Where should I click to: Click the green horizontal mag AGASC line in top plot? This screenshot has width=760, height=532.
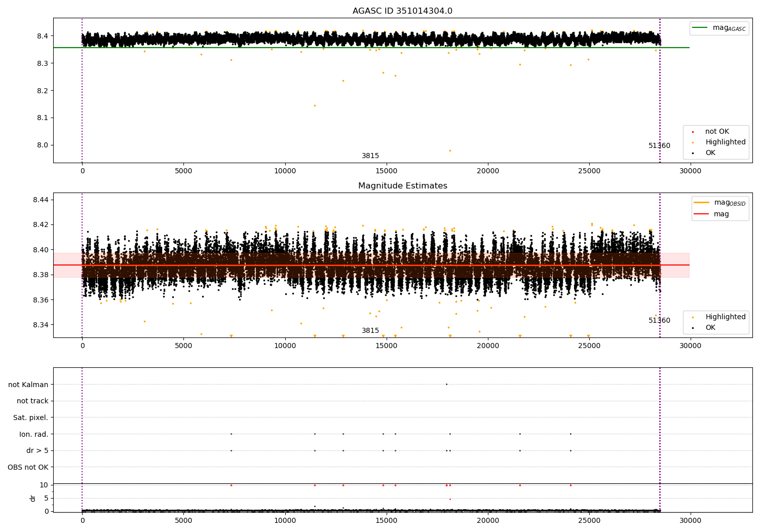click(371, 48)
